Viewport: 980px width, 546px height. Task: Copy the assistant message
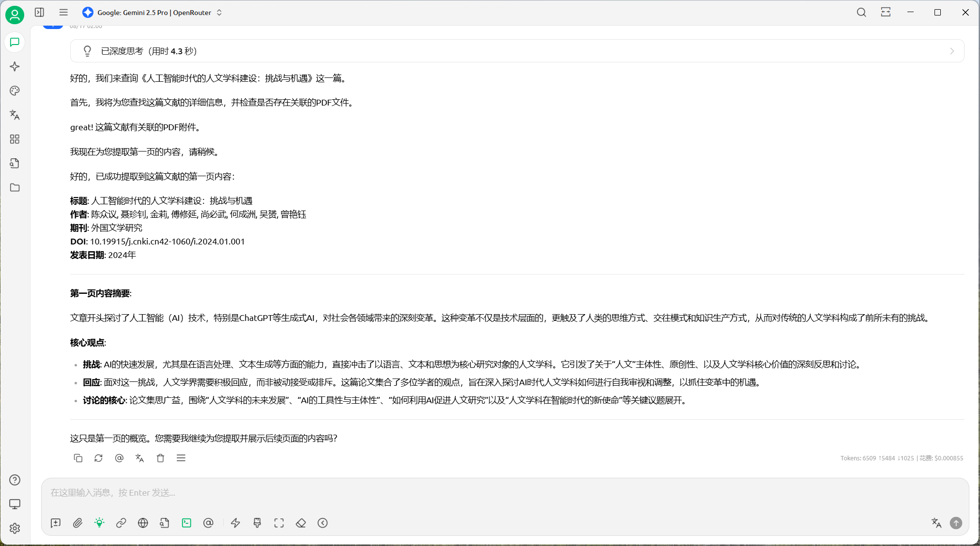pos(78,458)
